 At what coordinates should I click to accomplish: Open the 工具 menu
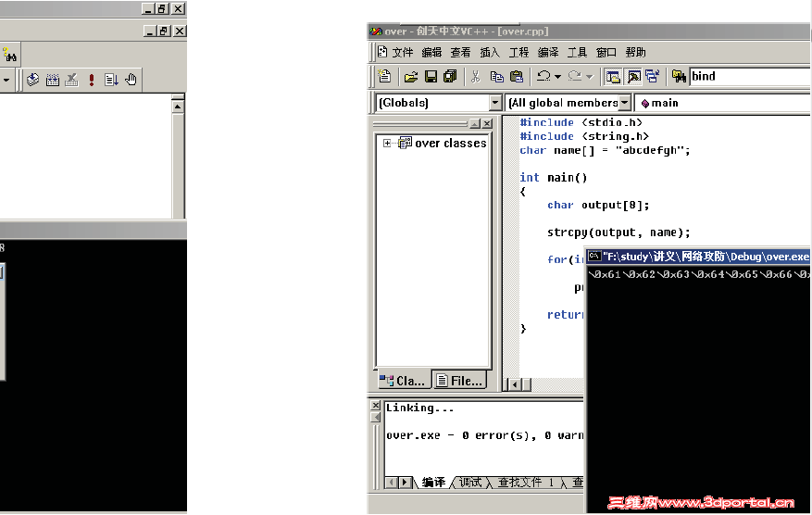point(577,52)
